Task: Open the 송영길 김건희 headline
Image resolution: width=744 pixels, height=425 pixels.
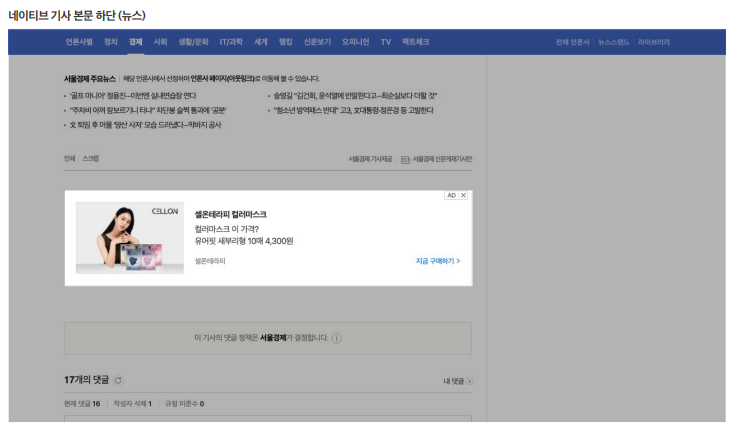Action: (x=355, y=96)
